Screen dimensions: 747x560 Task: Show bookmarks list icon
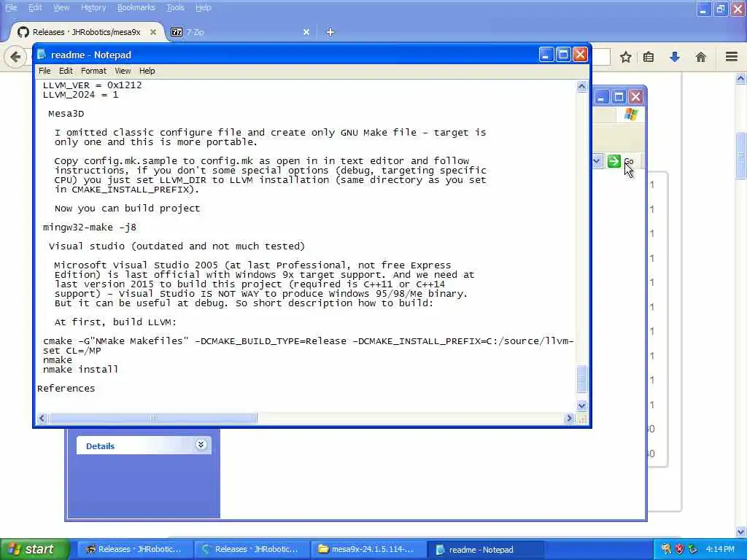point(649,57)
